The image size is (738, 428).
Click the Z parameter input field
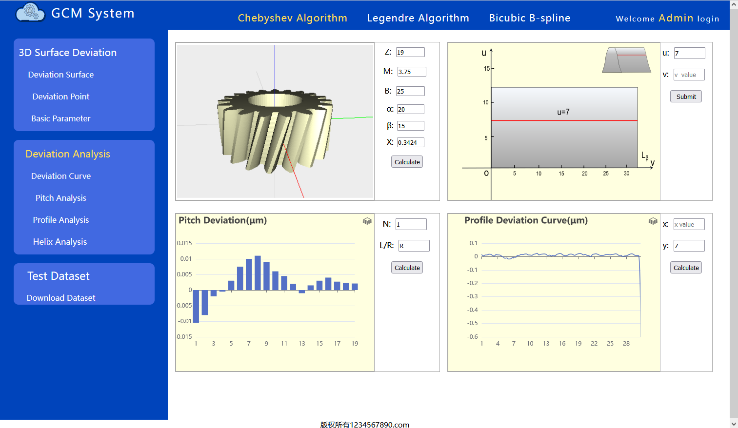point(410,52)
